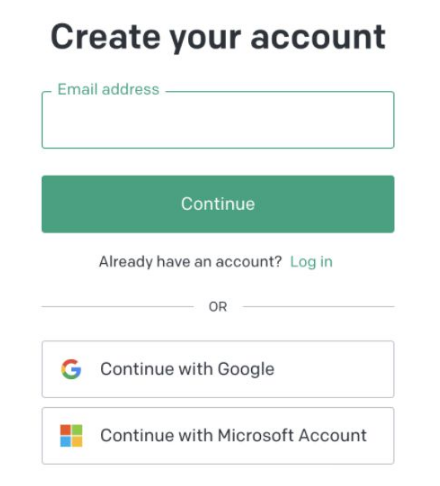
Task: Click the blue square of Microsoft logo
Action: click(x=65, y=441)
